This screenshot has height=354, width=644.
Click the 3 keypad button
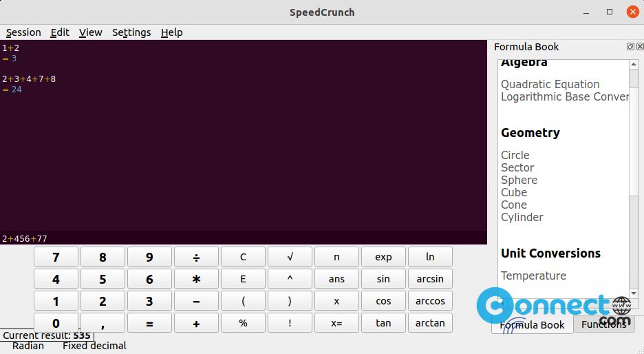click(149, 301)
